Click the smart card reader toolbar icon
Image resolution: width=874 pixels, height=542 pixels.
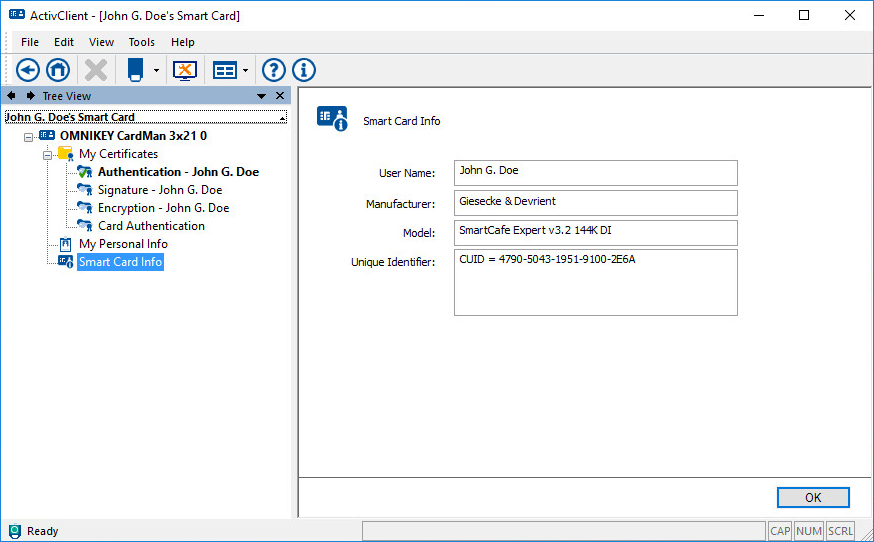click(135, 70)
